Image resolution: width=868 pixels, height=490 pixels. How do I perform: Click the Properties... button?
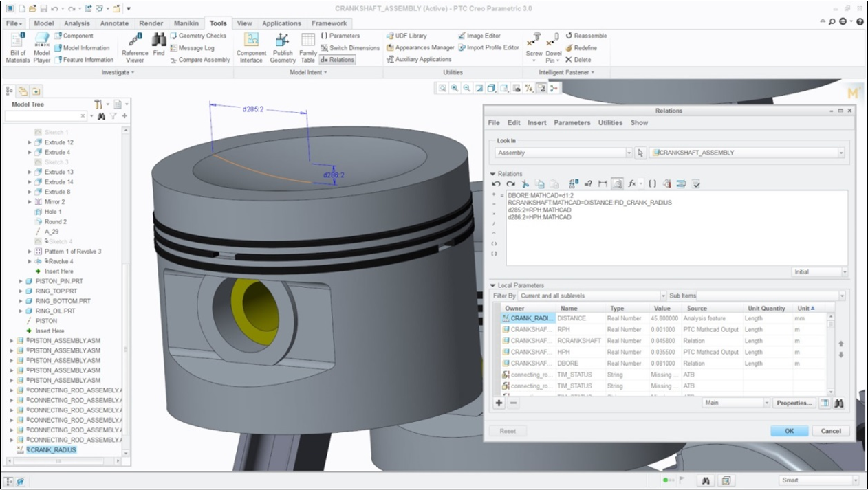pos(794,403)
